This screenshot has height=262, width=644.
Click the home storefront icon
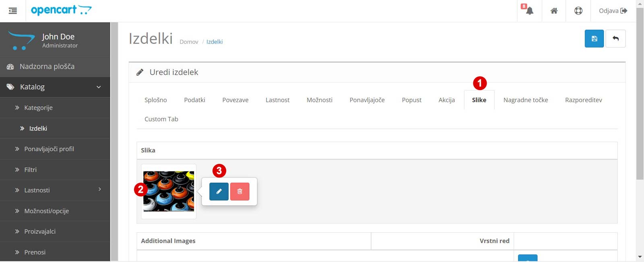(554, 11)
